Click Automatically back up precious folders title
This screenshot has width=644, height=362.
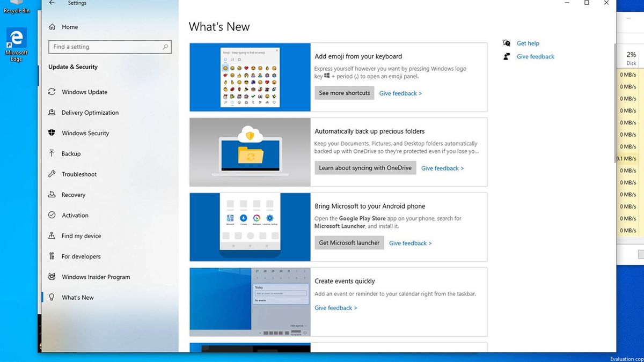370,131
